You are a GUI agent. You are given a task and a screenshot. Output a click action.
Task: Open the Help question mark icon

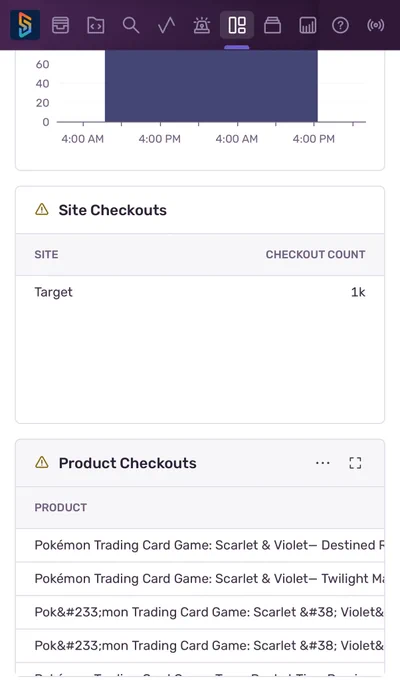coord(340,25)
